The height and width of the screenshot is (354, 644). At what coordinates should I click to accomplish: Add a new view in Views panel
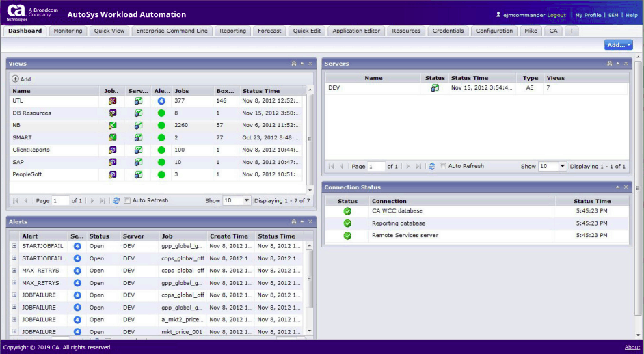(21, 79)
